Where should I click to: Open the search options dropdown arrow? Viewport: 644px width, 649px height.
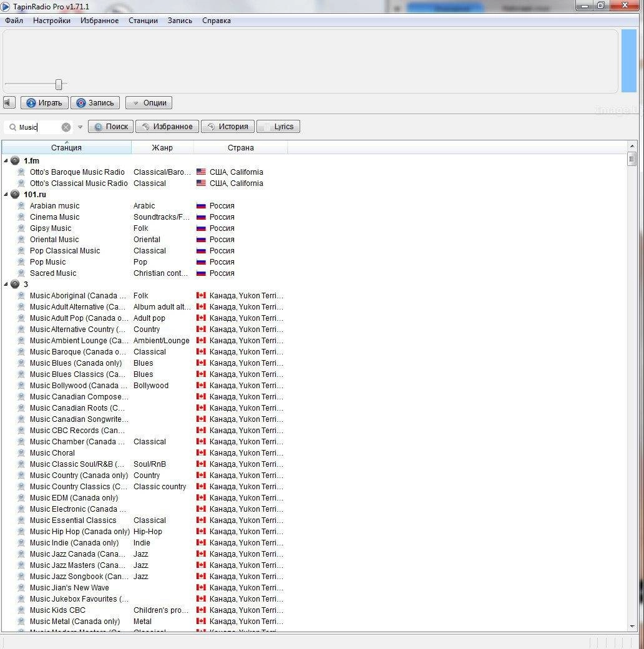(80, 127)
